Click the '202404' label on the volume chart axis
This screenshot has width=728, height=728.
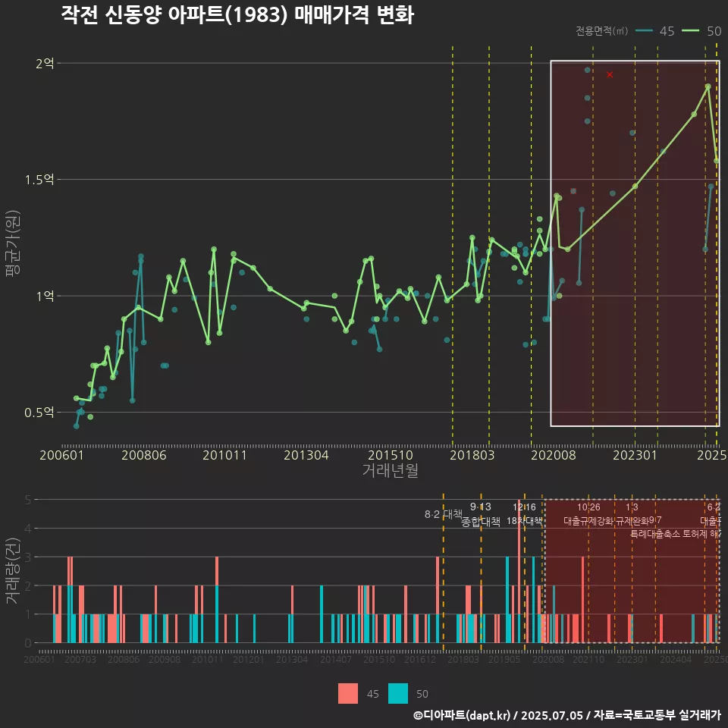tap(676, 659)
